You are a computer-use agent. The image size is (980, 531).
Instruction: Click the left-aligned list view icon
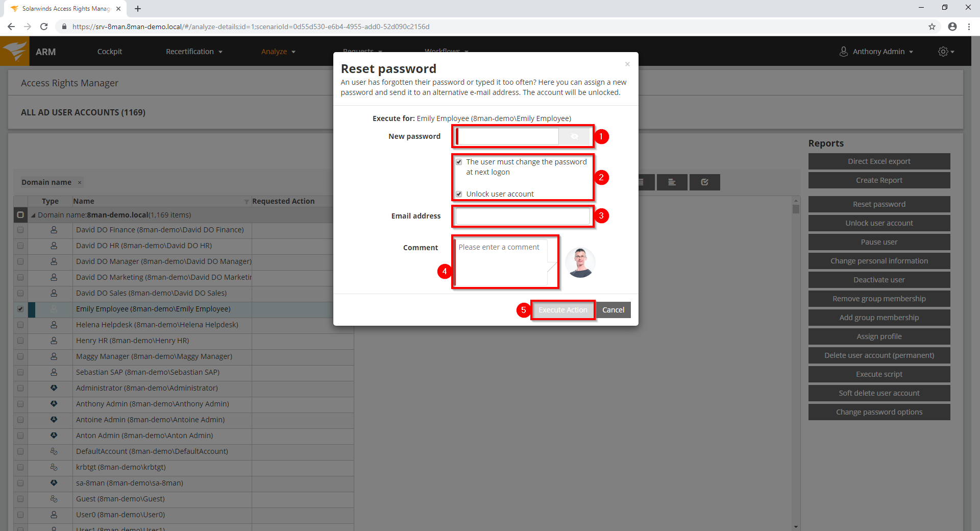point(672,182)
